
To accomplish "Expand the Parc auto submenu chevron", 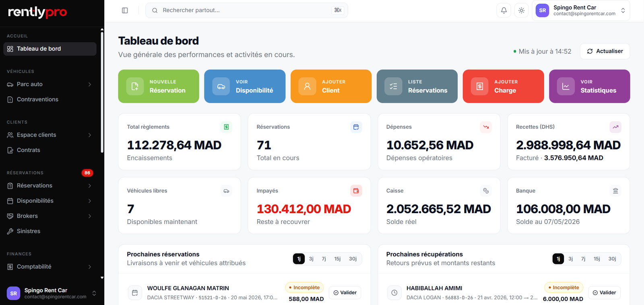I will click(90, 84).
